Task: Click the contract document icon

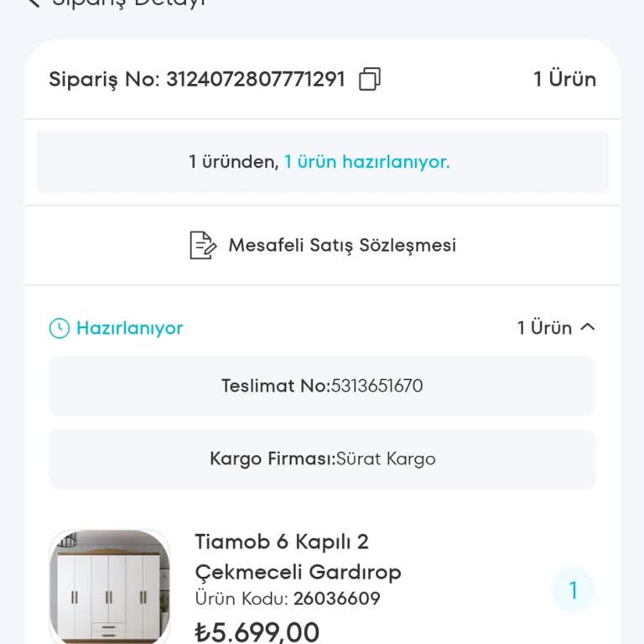Action: tap(202, 246)
